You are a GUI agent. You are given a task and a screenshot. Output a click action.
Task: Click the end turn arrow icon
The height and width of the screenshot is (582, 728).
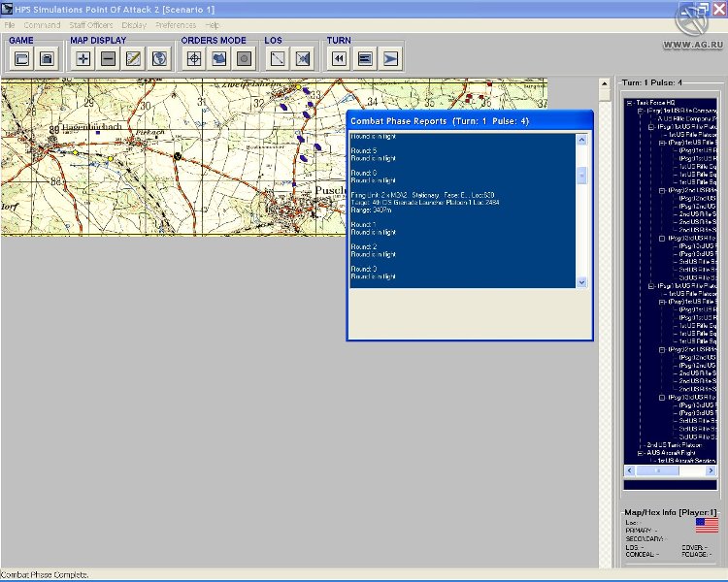[390, 58]
